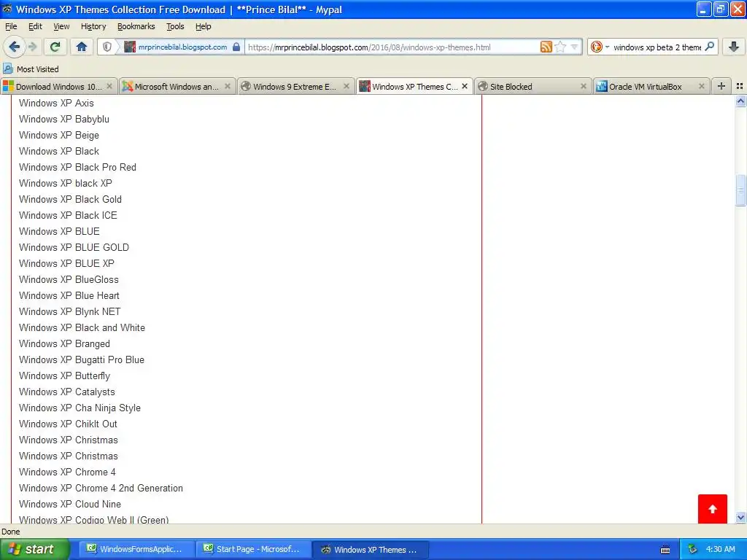The width and height of the screenshot is (747, 560).
Task: Open the Tools menu
Action: [x=175, y=26]
